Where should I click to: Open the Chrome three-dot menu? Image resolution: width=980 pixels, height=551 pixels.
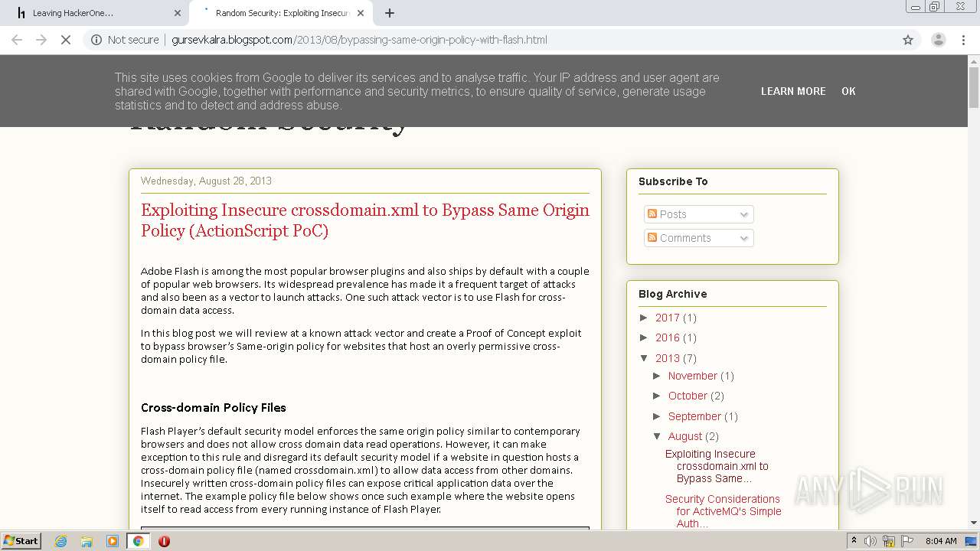(x=964, y=40)
